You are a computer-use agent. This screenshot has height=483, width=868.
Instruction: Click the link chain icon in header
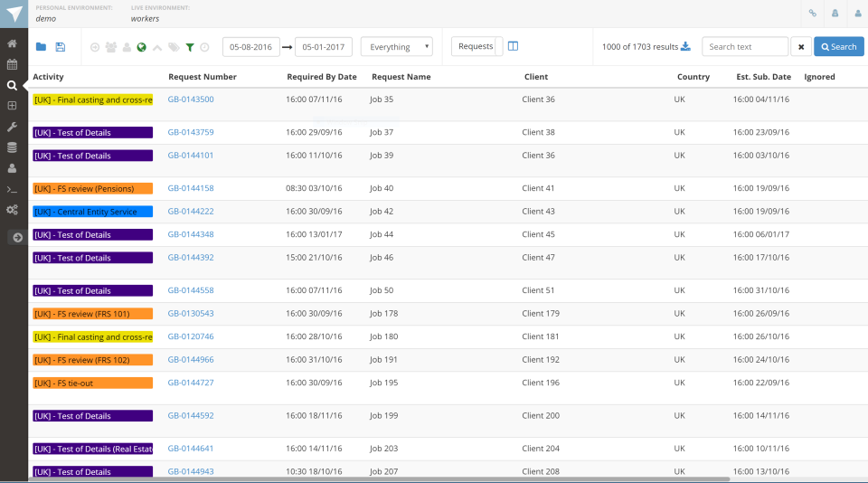point(813,14)
